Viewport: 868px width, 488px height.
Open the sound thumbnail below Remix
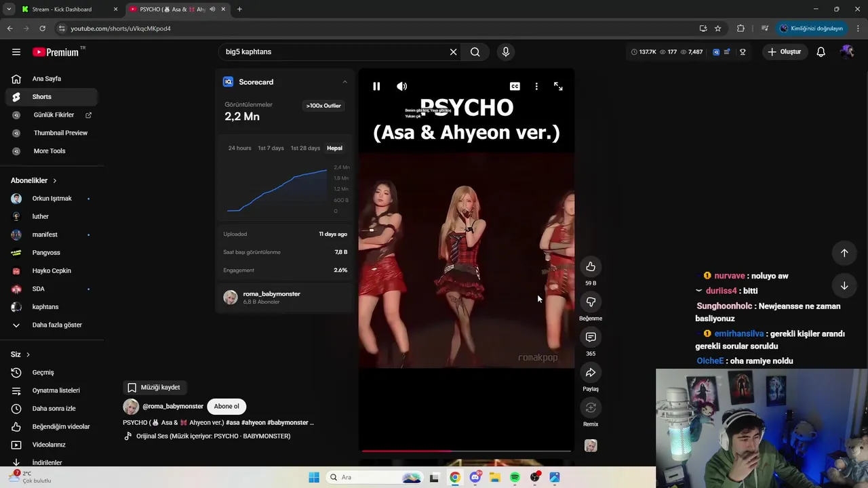tap(591, 445)
